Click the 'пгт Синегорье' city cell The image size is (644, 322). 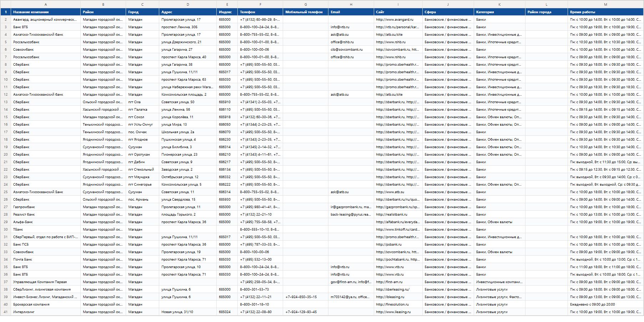(142, 184)
